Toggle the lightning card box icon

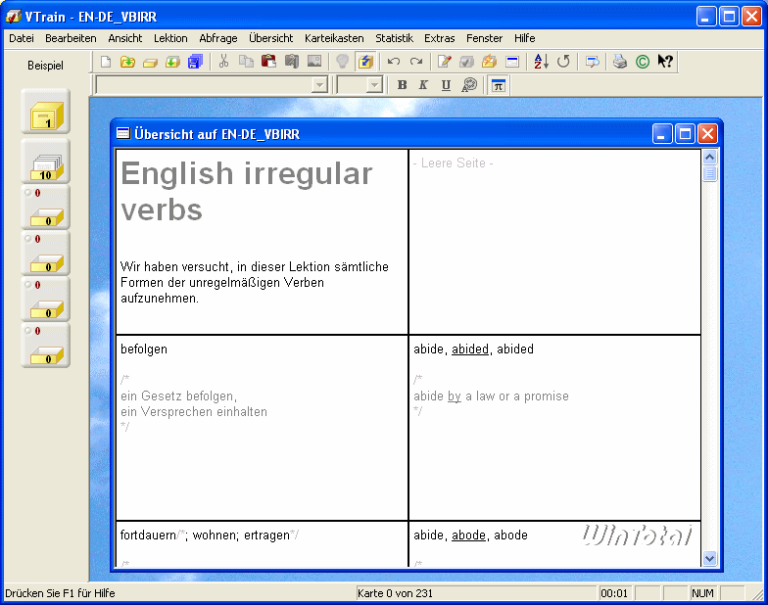[365, 62]
